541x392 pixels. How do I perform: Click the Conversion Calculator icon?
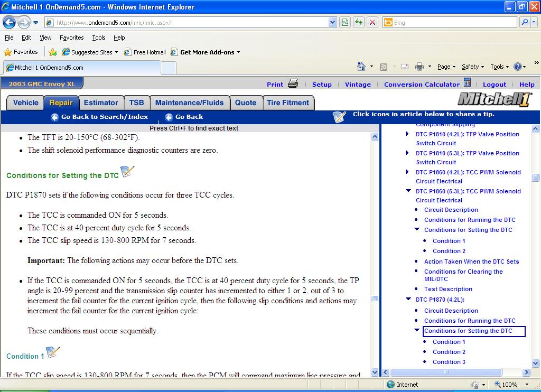(467, 82)
